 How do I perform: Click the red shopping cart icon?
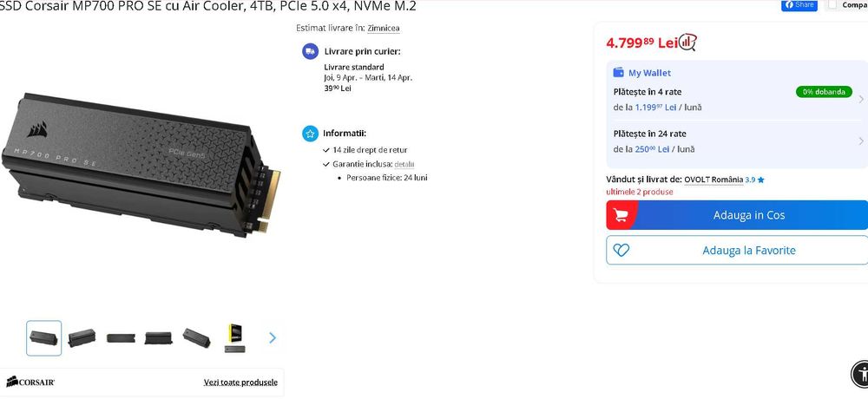coord(621,215)
